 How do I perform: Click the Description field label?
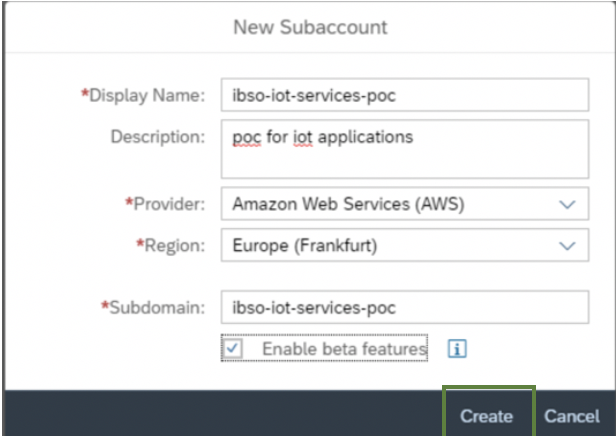point(158,137)
